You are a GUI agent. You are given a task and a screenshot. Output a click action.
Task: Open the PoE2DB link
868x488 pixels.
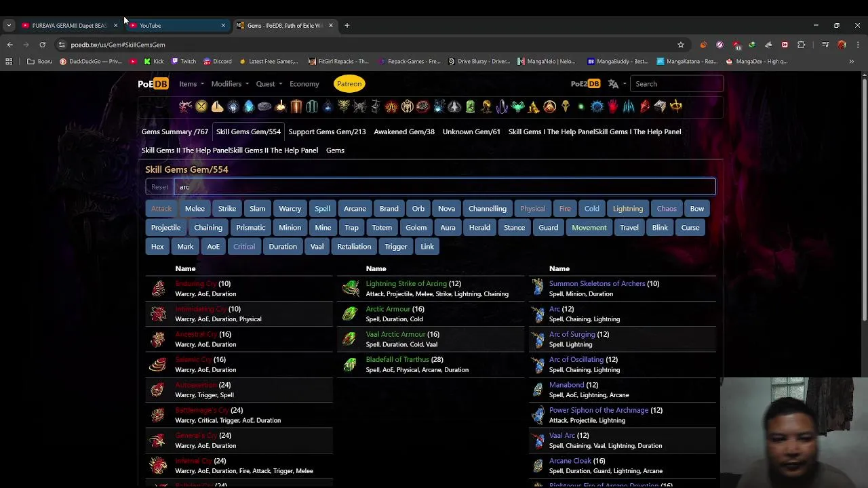(x=585, y=84)
